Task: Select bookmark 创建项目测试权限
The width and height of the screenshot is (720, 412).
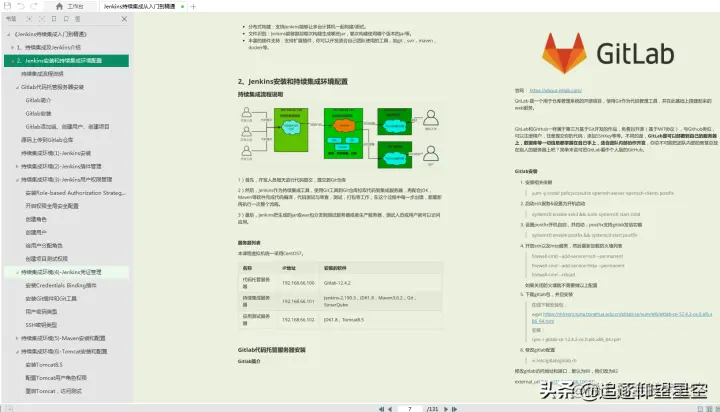Action: (47, 259)
